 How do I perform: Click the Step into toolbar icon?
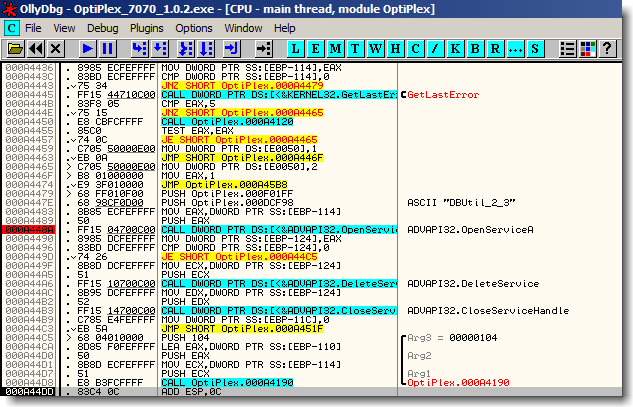(140, 49)
